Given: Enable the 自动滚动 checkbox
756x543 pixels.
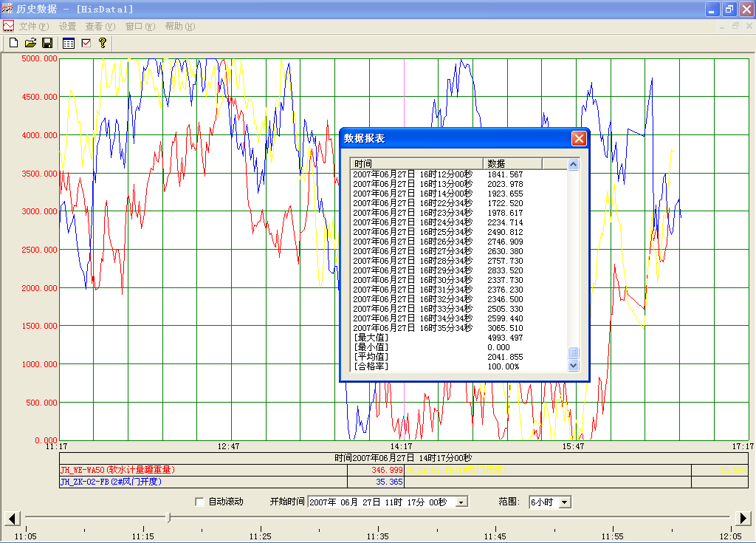Looking at the screenshot, I should [x=199, y=502].
